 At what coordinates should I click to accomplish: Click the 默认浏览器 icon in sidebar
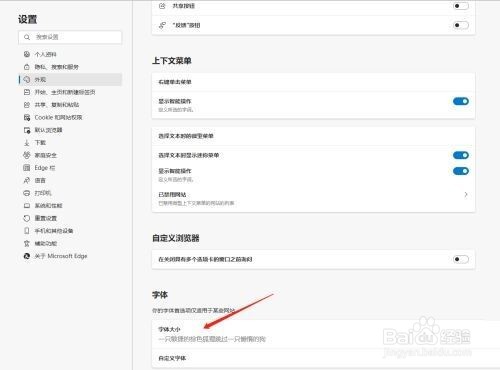[27, 130]
